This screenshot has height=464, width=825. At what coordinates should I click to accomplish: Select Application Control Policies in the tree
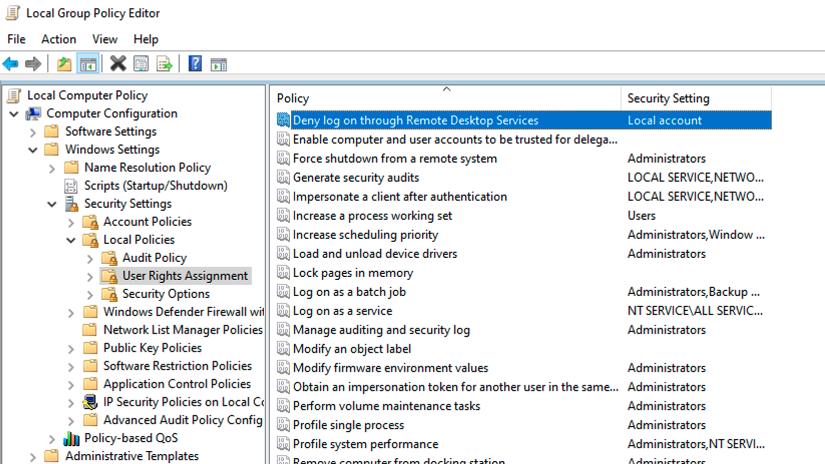tap(177, 384)
